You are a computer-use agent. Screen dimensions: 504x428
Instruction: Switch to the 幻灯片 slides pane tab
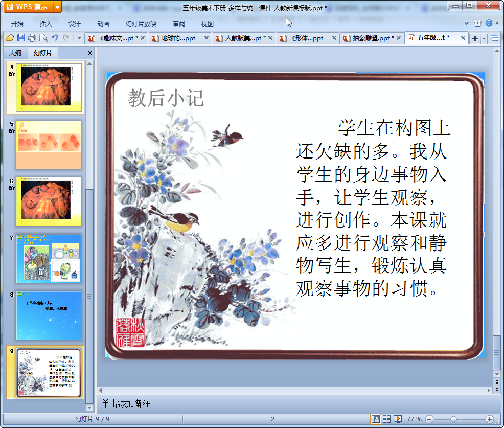(43, 53)
